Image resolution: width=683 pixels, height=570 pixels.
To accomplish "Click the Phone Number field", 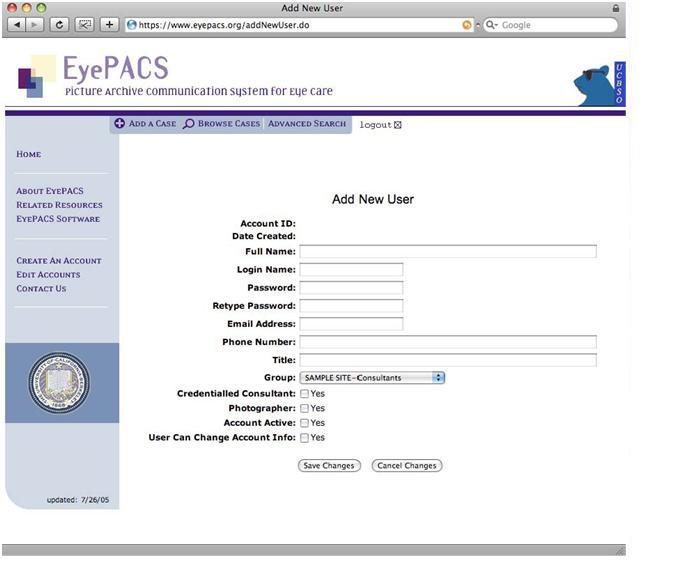I will (448, 342).
